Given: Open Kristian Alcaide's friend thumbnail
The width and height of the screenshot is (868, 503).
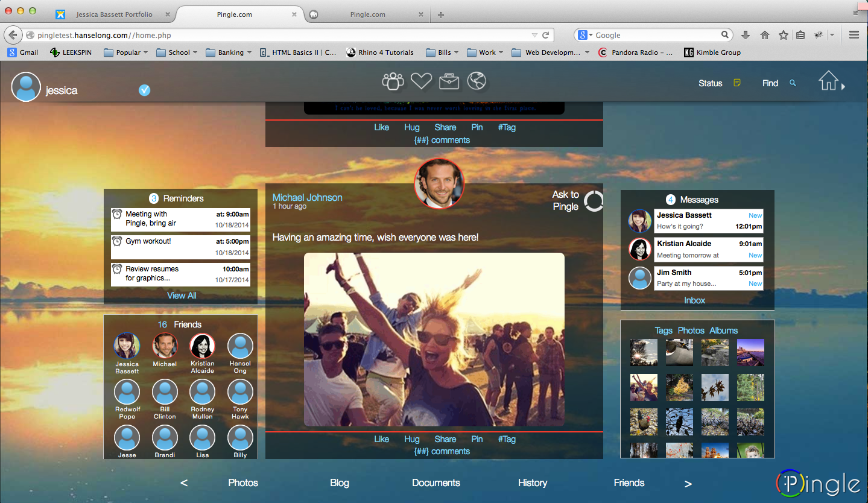Looking at the screenshot, I should pyautogui.click(x=202, y=345).
